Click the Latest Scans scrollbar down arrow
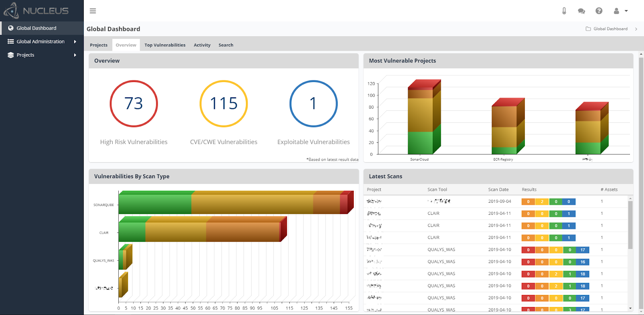Screen dimensions: 644x315 click(630, 309)
